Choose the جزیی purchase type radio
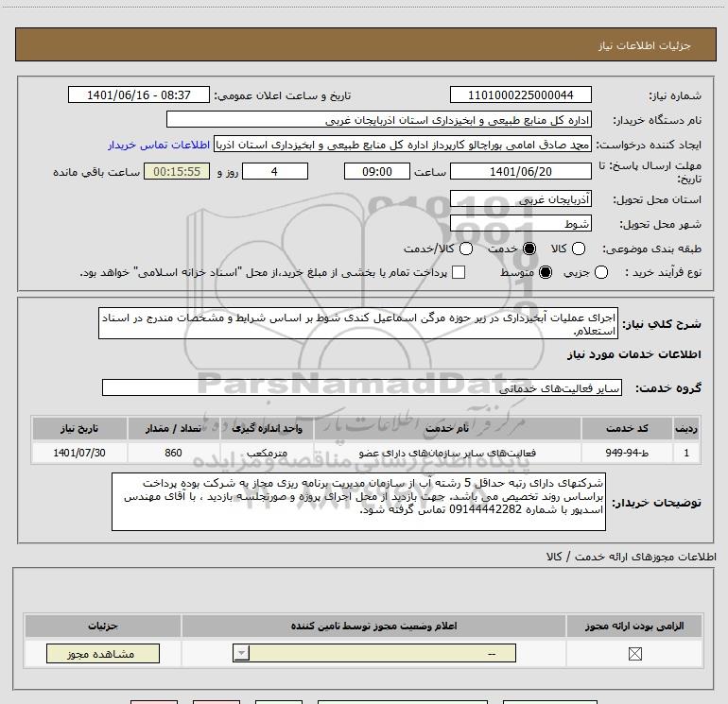Screen dimensions: 728x704 (x=600, y=272)
